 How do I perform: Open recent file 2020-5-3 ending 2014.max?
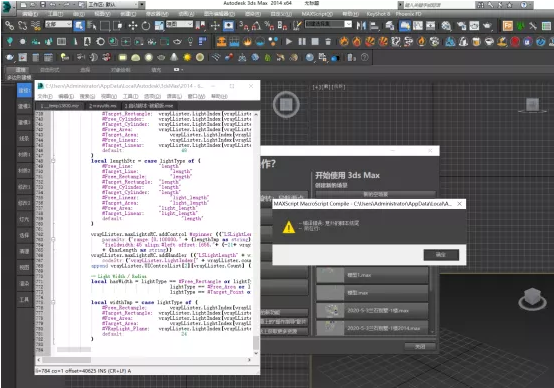click(372, 328)
